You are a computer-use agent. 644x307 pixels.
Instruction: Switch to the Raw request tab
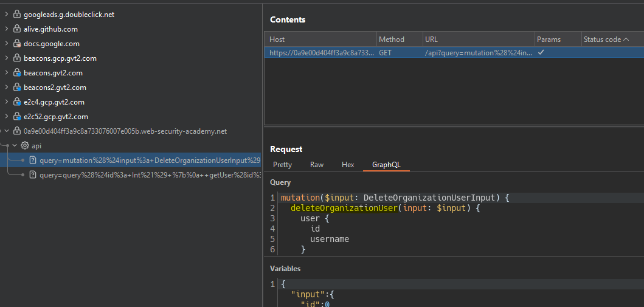[x=316, y=165]
